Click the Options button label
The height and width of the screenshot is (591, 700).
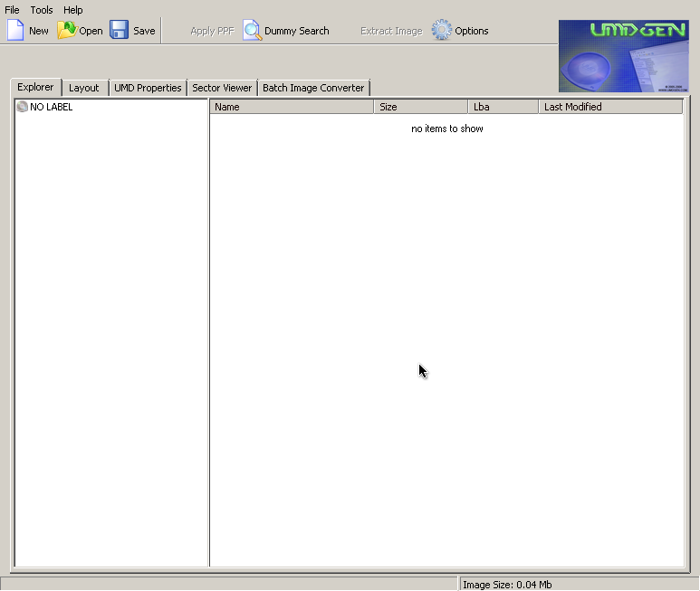(x=472, y=31)
